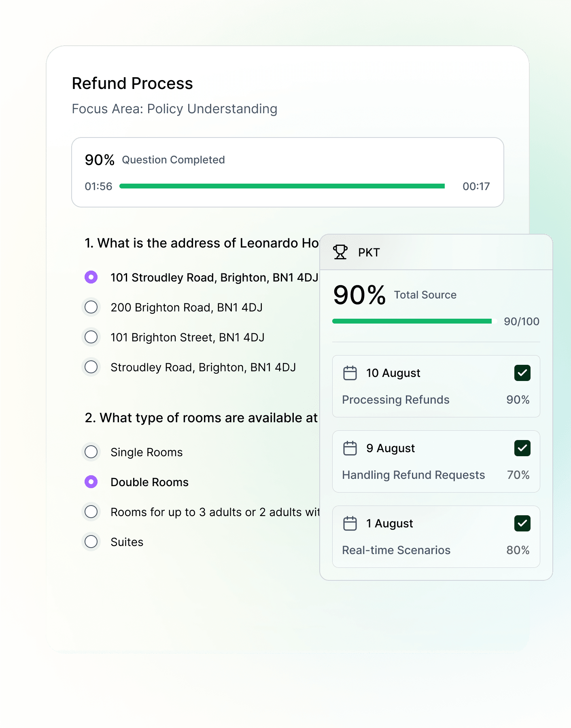Pick the Suites radio button
571x728 pixels.
tap(91, 542)
